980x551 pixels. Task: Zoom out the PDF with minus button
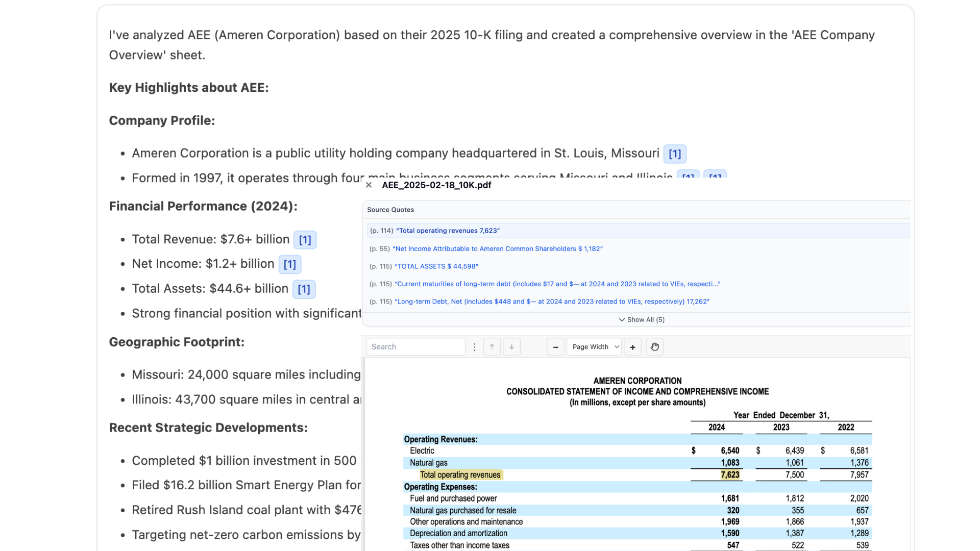[x=555, y=347]
